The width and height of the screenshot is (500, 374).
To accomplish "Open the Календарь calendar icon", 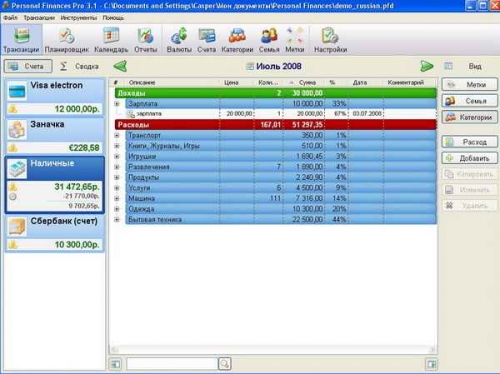I will coord(111,40).
